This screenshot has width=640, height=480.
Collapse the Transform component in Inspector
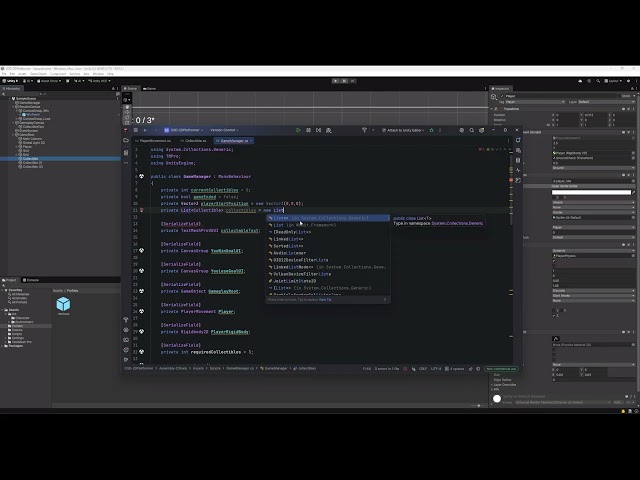[x=492, y=109]
